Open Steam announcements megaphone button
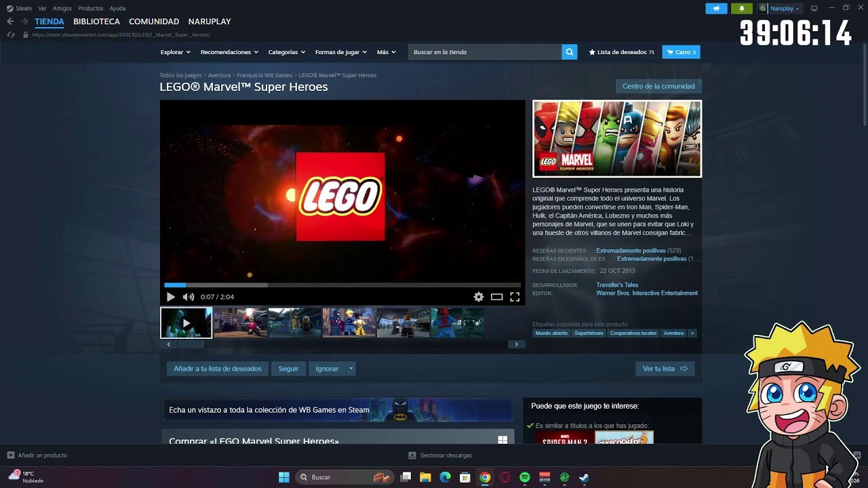868x488 pixels. 716,8
